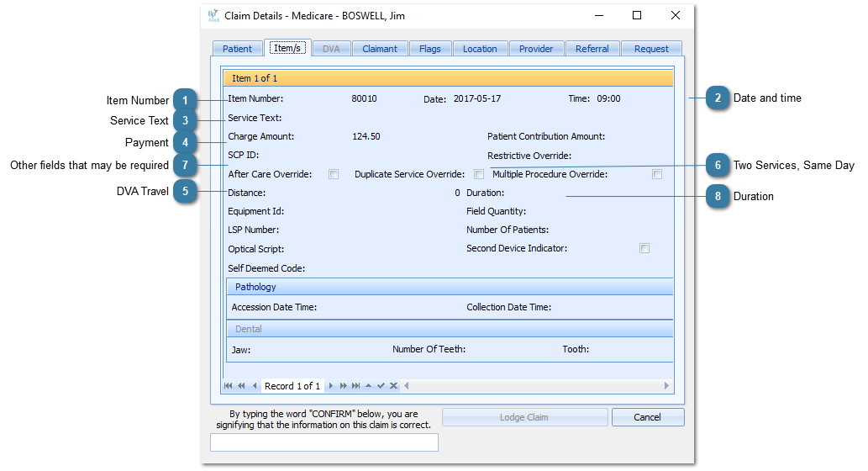Image resolution: width=868 pixels, height=471 pixels.
Task: Click the 'Item 1 of 1' header
Action: [x=449, y=78]
